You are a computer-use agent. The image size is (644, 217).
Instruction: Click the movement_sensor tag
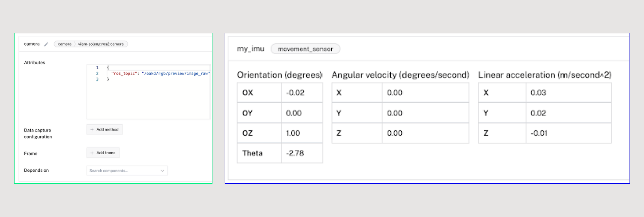pos(305,49)
